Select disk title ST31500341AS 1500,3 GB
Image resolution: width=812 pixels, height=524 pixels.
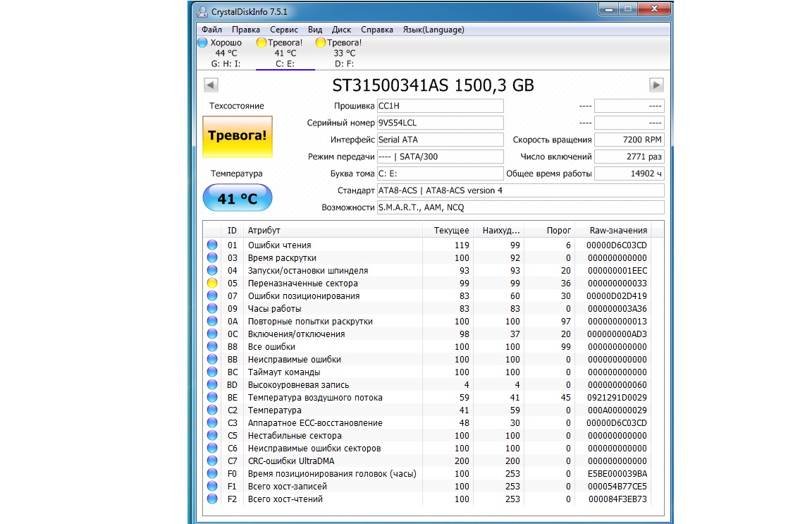point(433,85)
